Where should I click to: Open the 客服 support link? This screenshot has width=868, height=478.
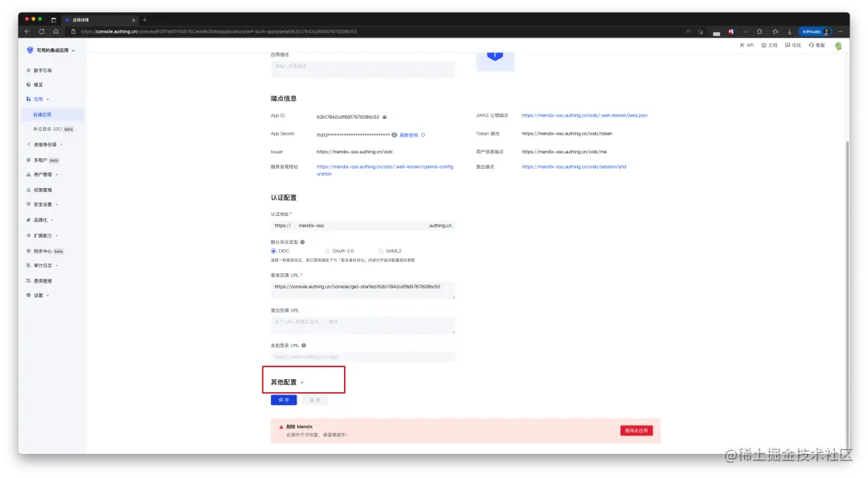pyautogui.click(x=817, y=45)
